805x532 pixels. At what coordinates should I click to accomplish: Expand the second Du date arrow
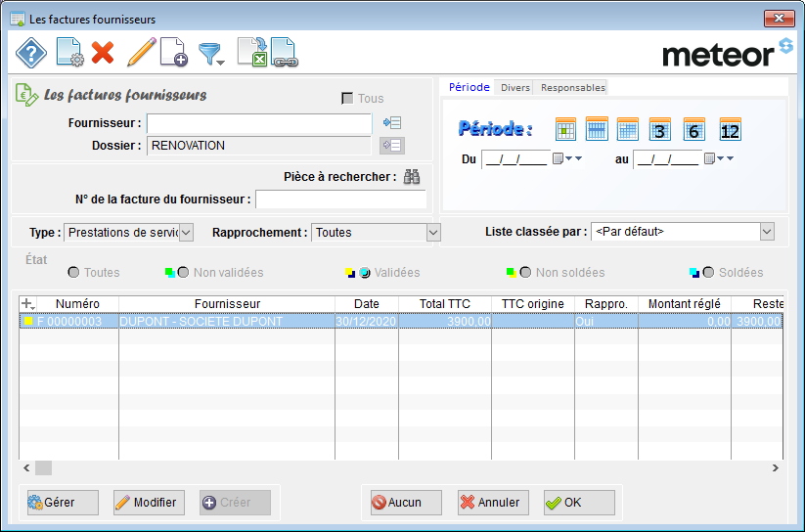coord(579,158)
